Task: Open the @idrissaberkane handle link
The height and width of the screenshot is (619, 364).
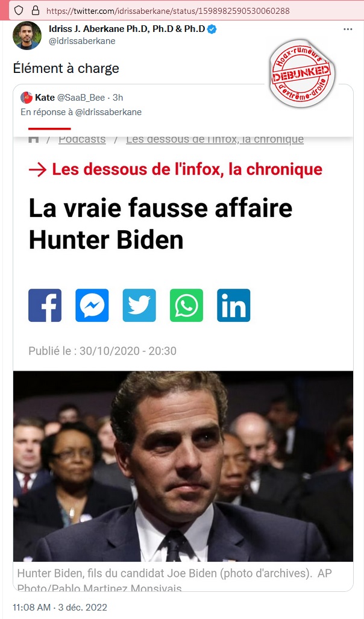Action: [82, 41]
